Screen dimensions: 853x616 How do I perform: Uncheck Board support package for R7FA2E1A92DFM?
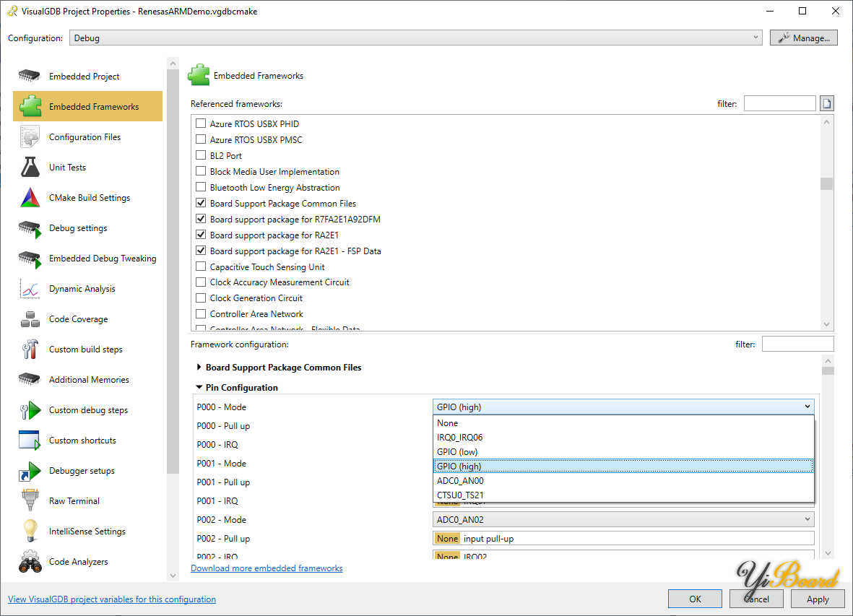201,219
